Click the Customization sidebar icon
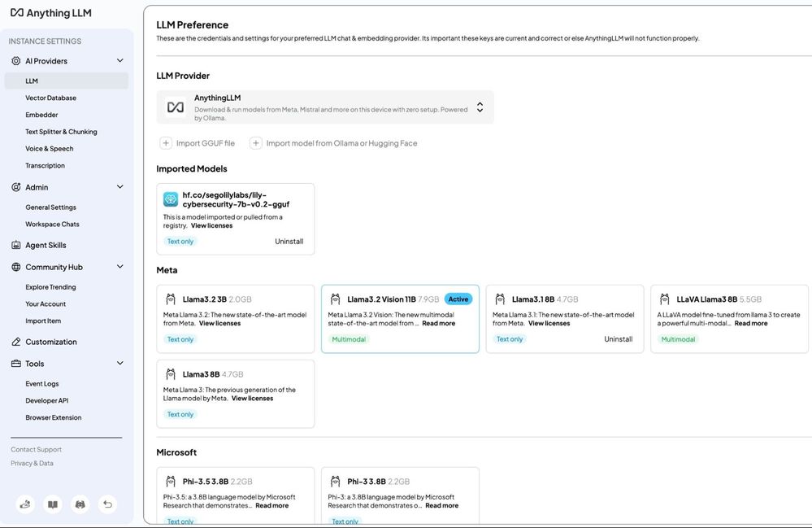The width and height of the screenshot is (812, 528). 16,342
